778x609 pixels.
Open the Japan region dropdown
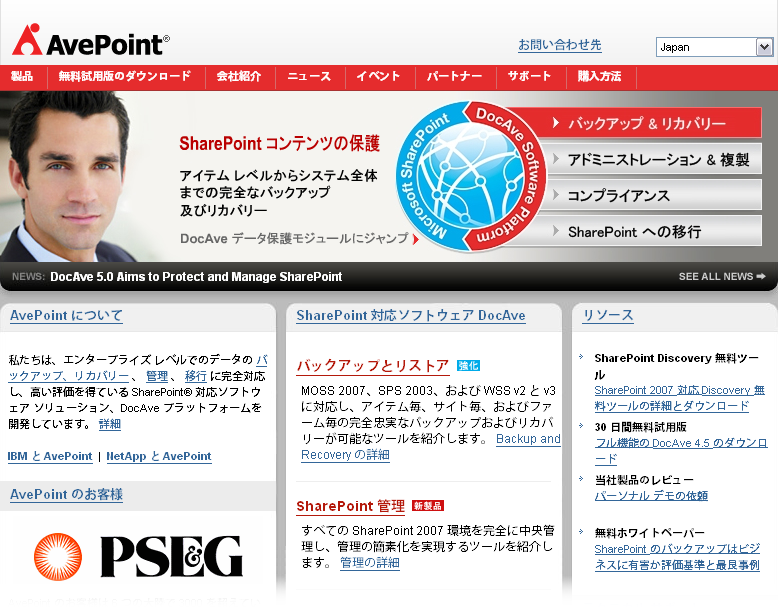[x=764, y=47]
